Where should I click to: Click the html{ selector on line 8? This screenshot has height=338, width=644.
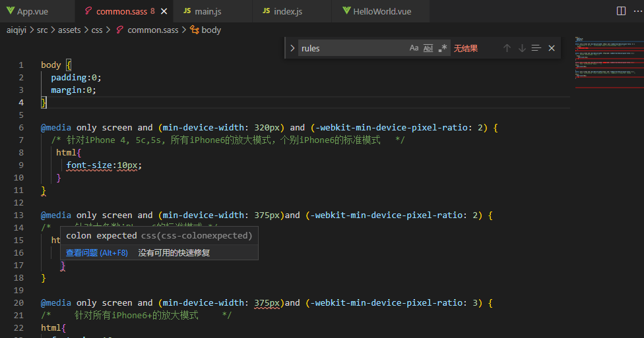(x=69, y=153)
